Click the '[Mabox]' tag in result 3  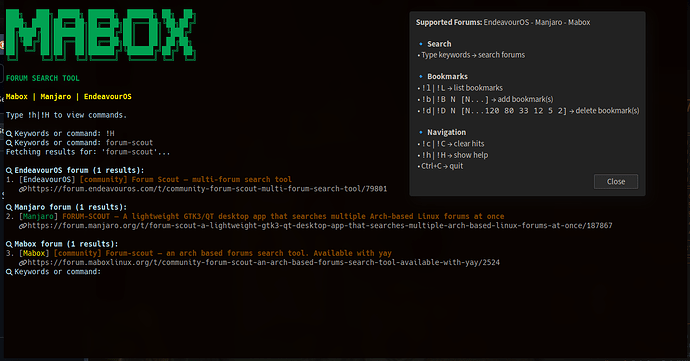point(34,253)
